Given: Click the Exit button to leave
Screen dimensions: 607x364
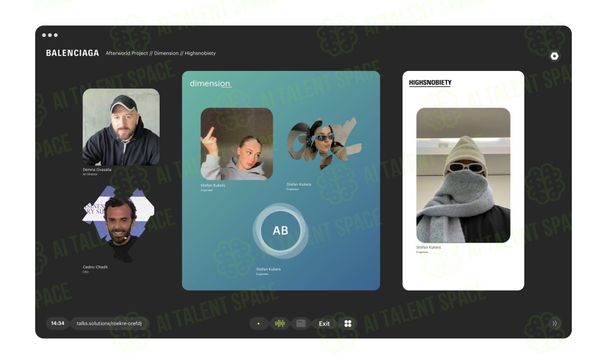Looking at the screenshot, I should pyautogui.click(x=324, y=324).
